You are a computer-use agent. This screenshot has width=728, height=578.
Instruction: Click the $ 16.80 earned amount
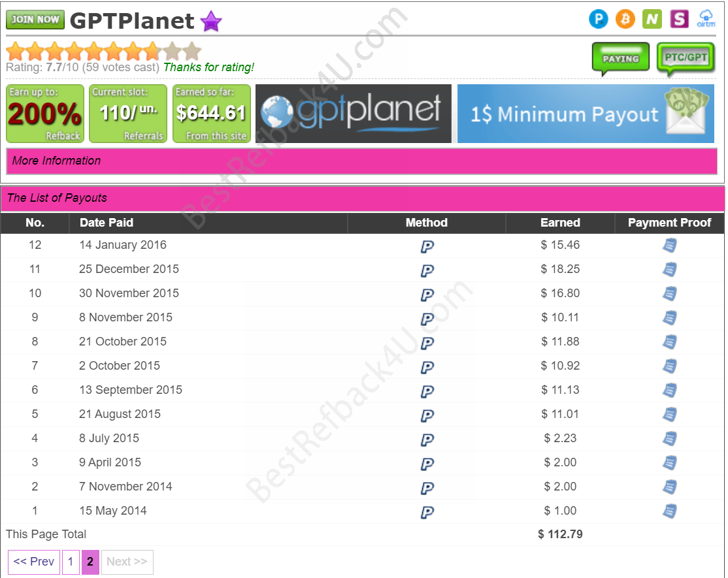tap(561, 293)
